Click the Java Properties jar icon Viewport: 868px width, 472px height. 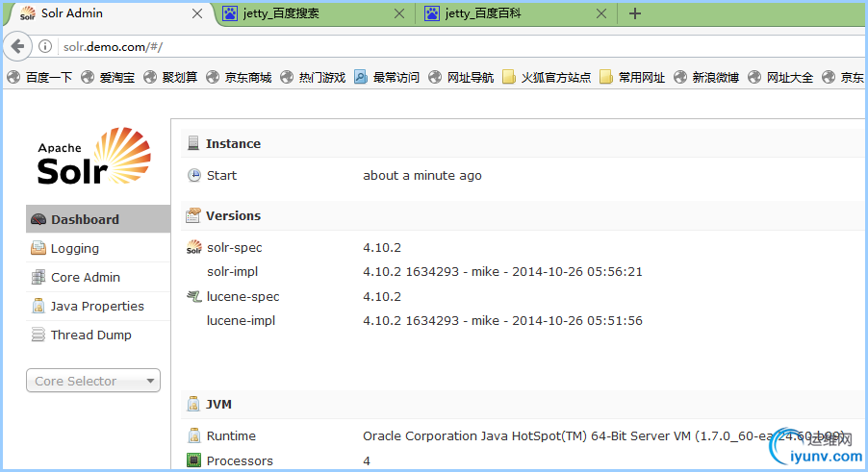point(38,306)
